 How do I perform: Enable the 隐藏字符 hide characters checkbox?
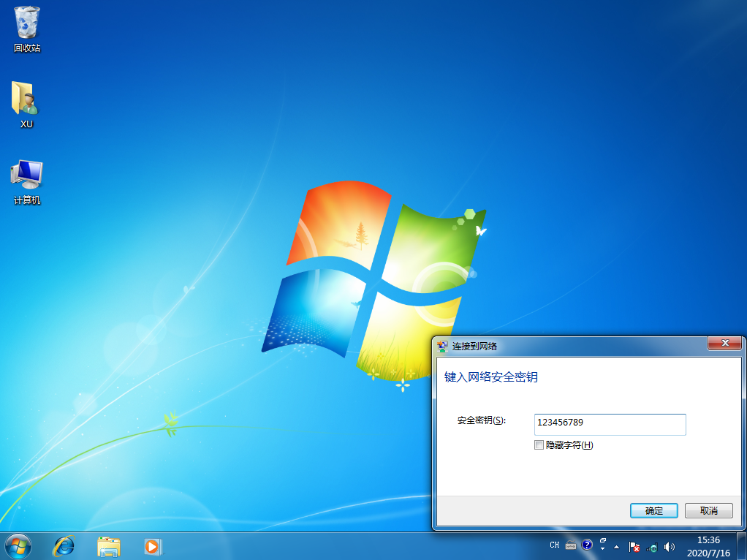point(539,444)
